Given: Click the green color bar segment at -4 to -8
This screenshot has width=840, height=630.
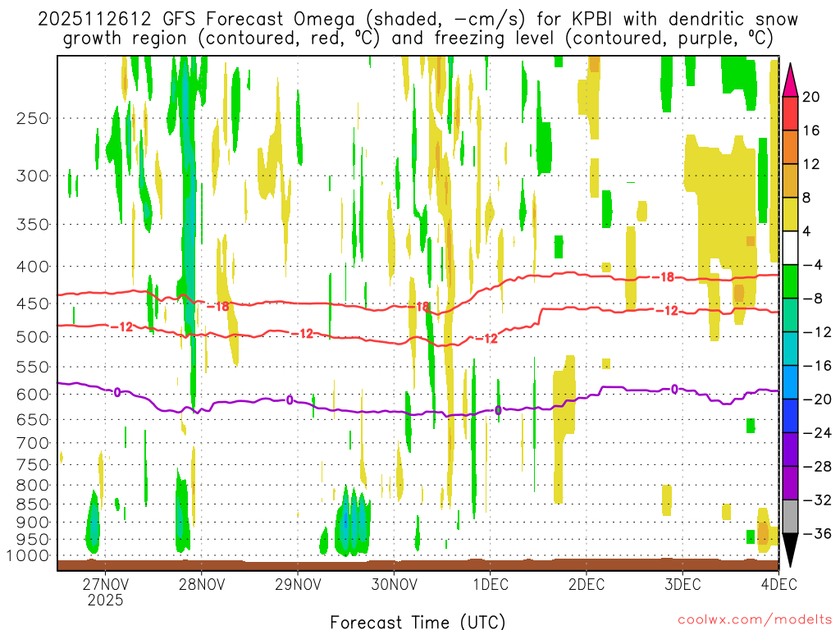Looking at the screenshot, I should tap(790, 281).
